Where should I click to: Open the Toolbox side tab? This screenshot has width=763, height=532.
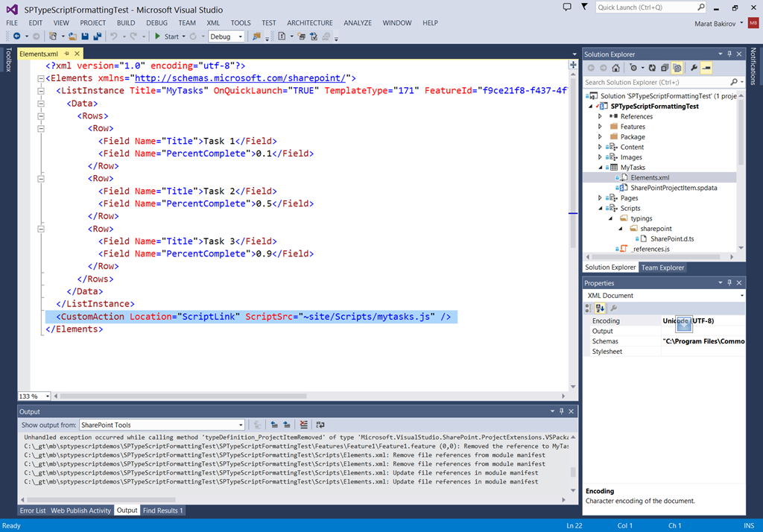(x=8, y=60)
